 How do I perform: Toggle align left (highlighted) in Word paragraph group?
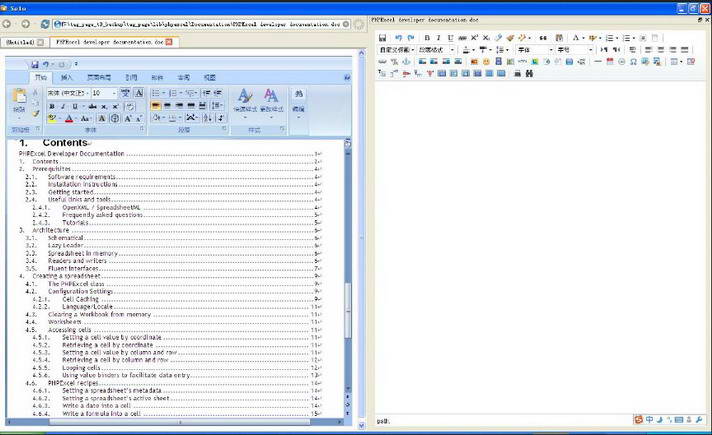point(156,105)
